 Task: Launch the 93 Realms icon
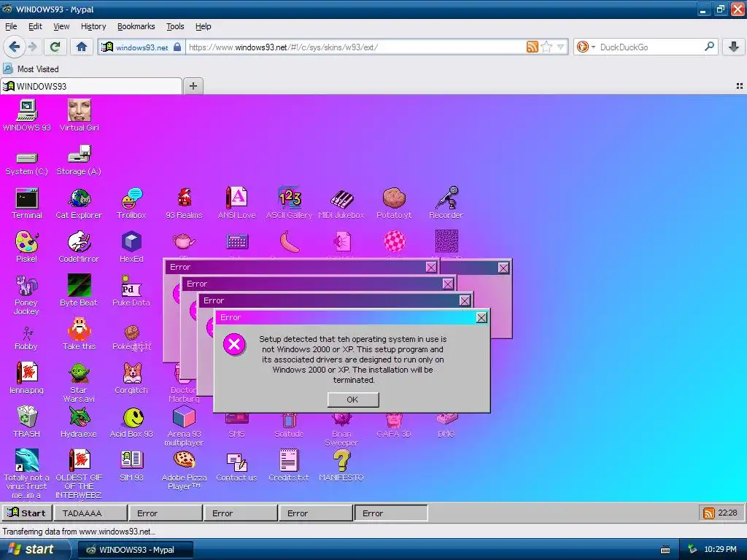pos(184,203)
